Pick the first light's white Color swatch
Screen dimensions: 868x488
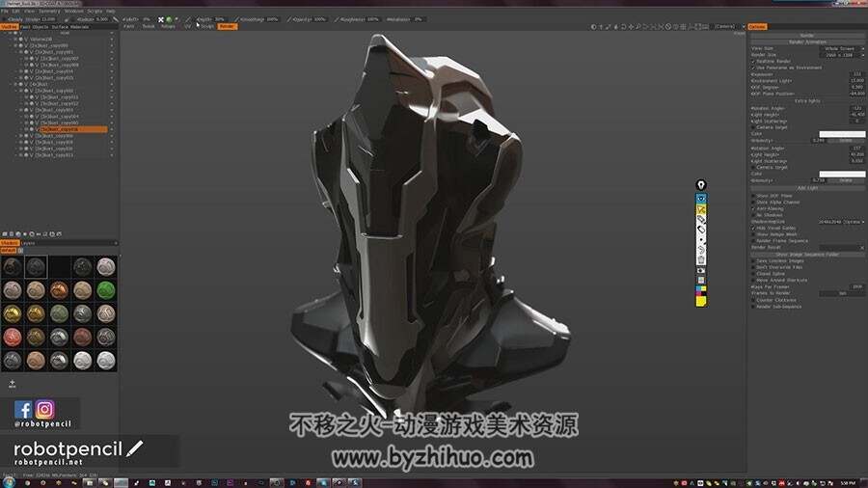tap(842, 134)
